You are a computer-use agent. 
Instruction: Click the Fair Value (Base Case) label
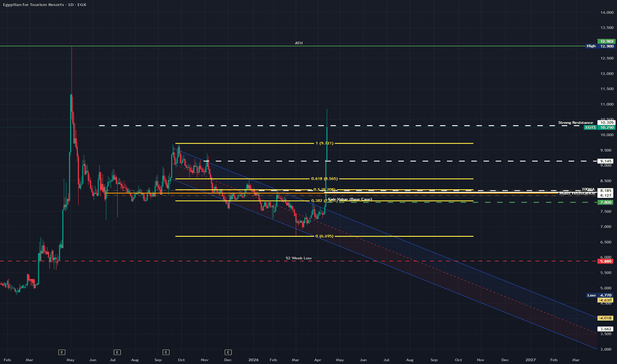pyautogui.click(x=350, y=199)
